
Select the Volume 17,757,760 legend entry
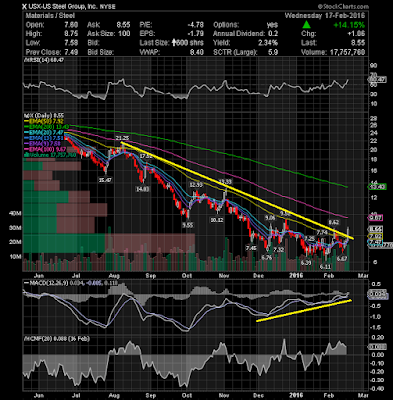coord(50,155)
